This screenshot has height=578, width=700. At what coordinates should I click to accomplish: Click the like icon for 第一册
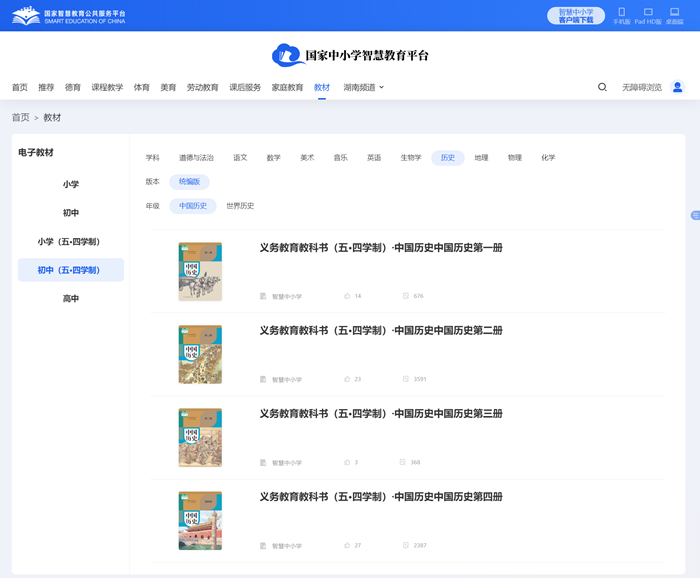click(347, 296)
